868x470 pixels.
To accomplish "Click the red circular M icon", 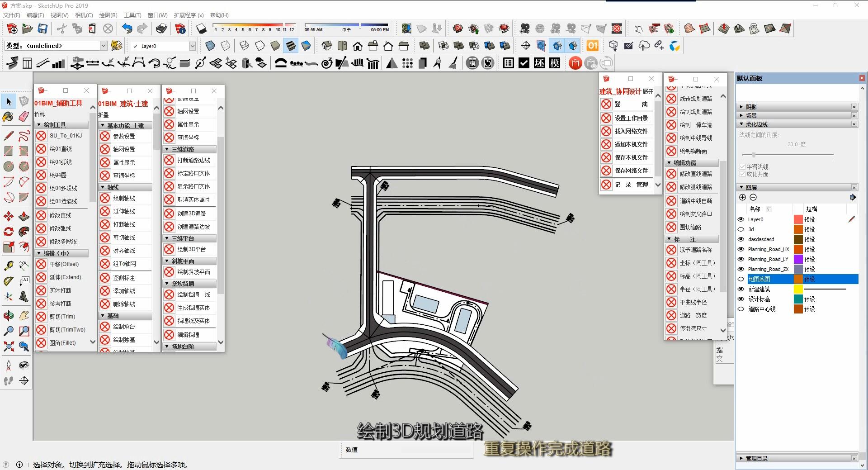I will (x=575, y=63).
